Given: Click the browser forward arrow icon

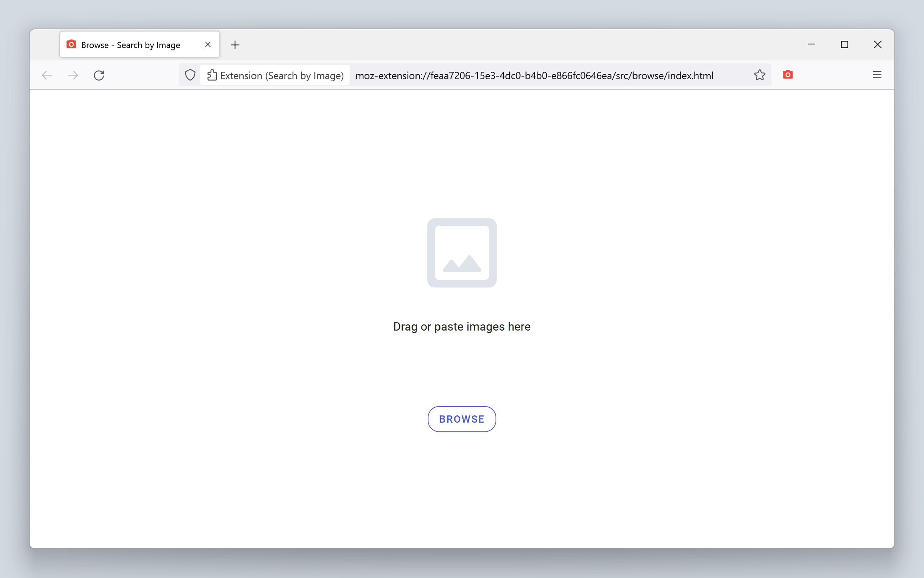Looking at the screenshot, I should (x=72, y=75).
